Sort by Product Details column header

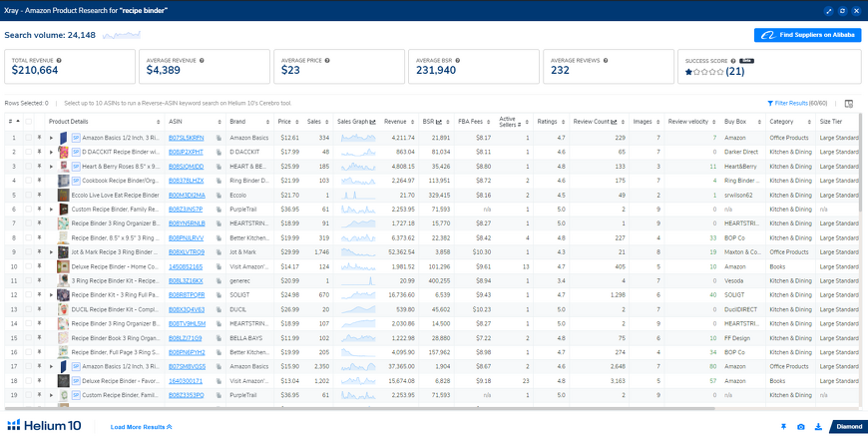(105, 121)
